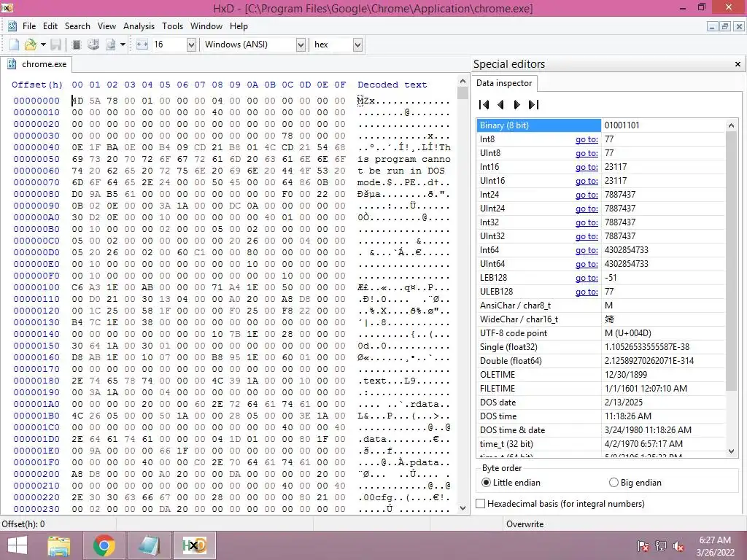
Task: Select Little endian byte order
Action: [511, 483]
